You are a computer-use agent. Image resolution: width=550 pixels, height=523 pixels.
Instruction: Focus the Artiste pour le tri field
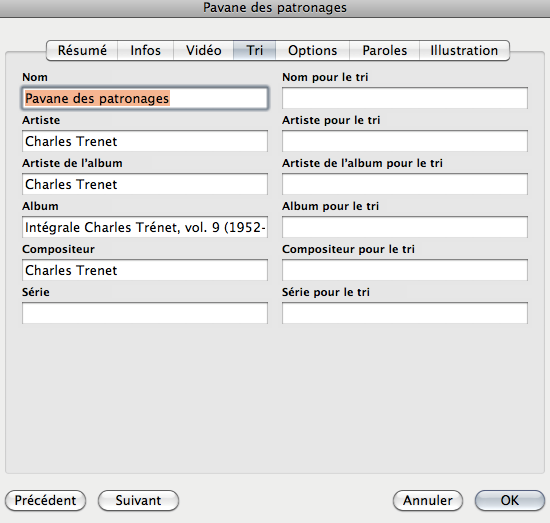[405, 141]
